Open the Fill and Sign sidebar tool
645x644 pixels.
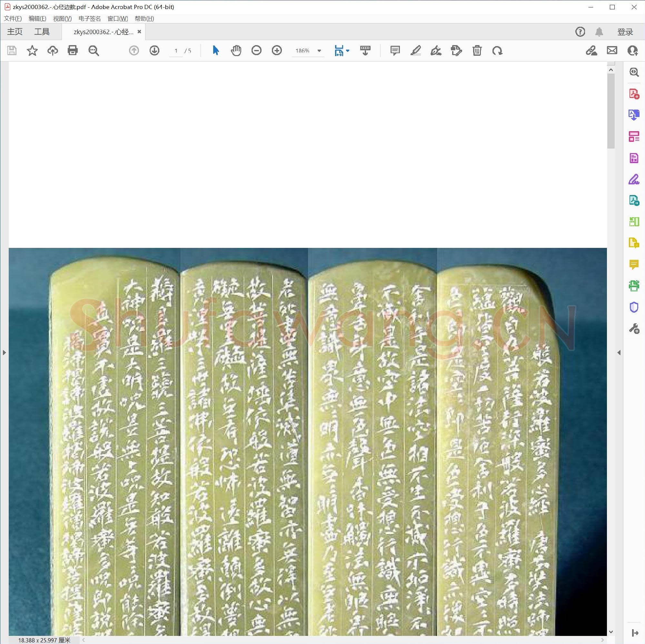[x=634, y=180]
